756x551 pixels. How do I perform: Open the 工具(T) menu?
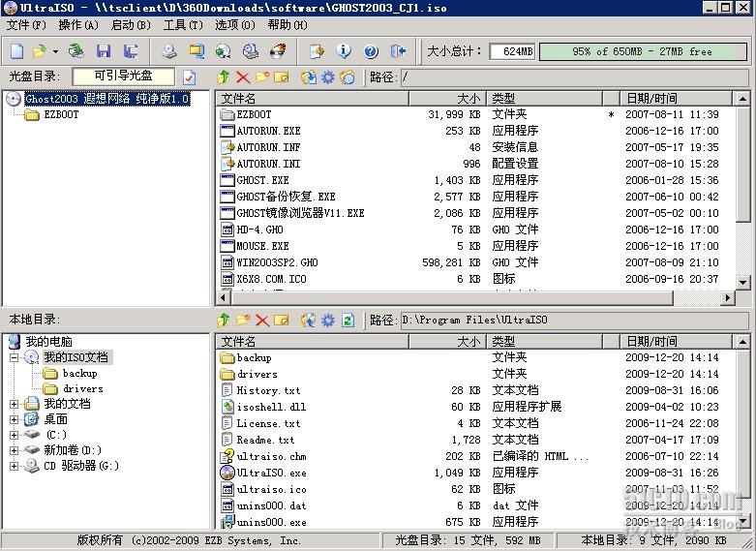pyautogui.click(x=183, y=25)
